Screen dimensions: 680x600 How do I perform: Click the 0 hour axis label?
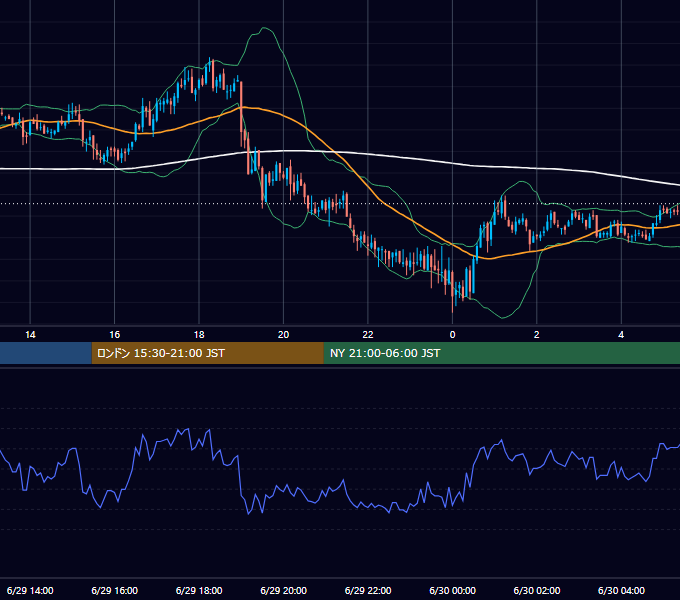pyautogui.click(x=452, y=335)
